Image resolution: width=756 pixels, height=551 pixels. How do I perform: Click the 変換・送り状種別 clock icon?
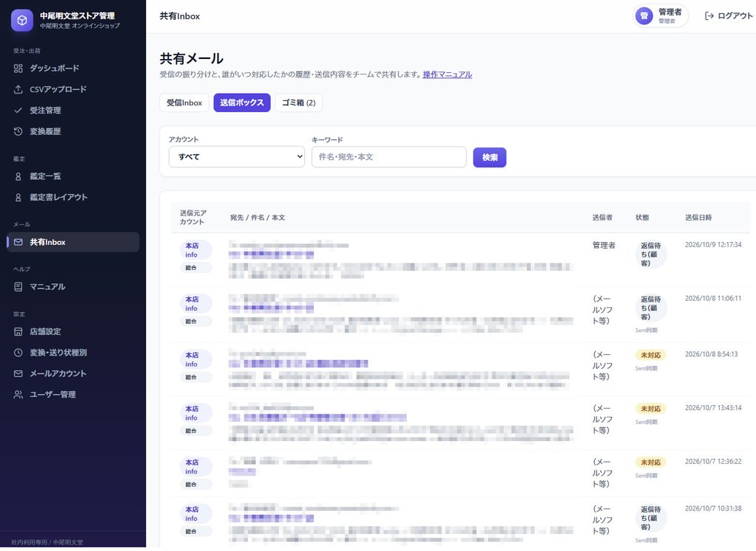tap(18, 353)
